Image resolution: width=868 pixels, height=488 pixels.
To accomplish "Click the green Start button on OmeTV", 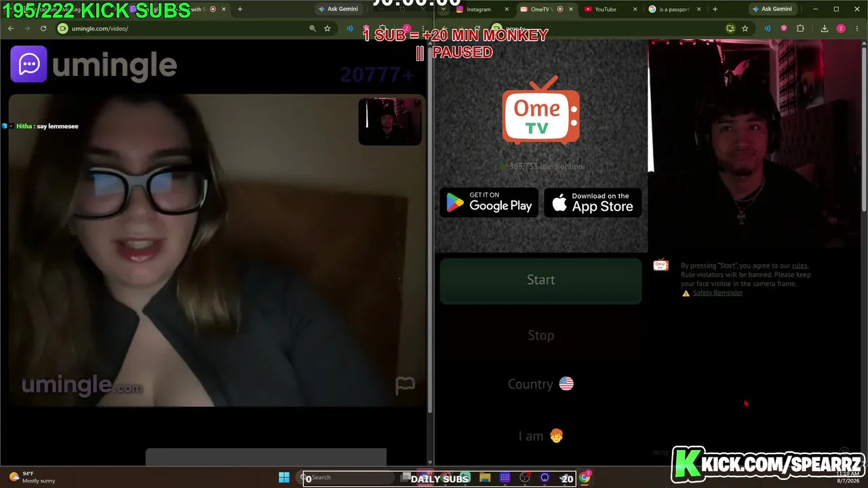I will tap(541, 280).
